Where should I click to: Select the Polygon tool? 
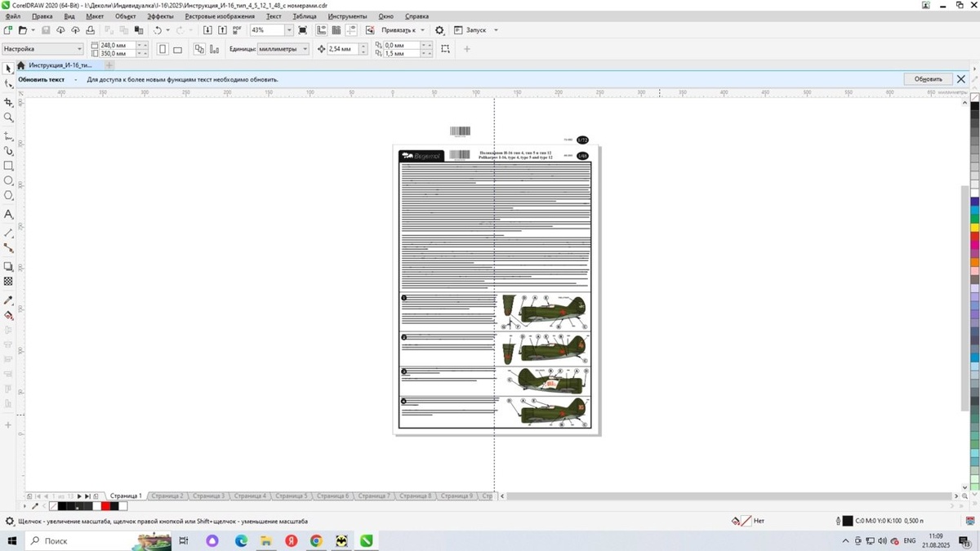8,196
